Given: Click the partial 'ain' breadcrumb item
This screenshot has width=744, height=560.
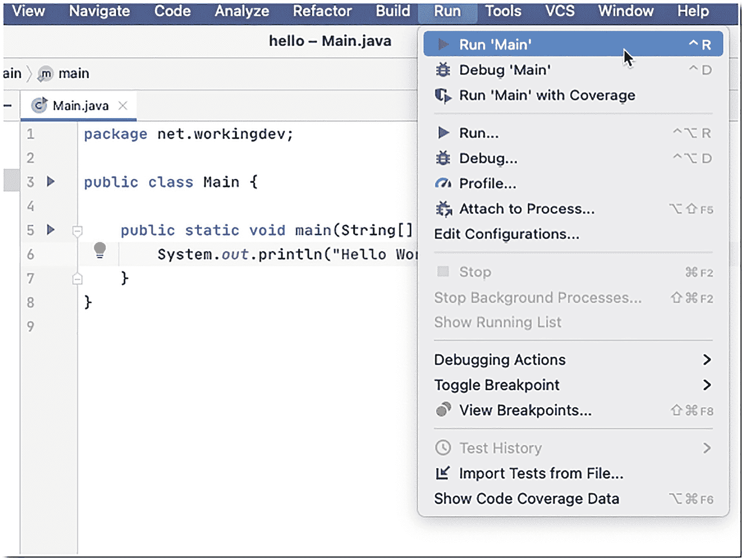Looking at the screenshot, I should (12, 74).
